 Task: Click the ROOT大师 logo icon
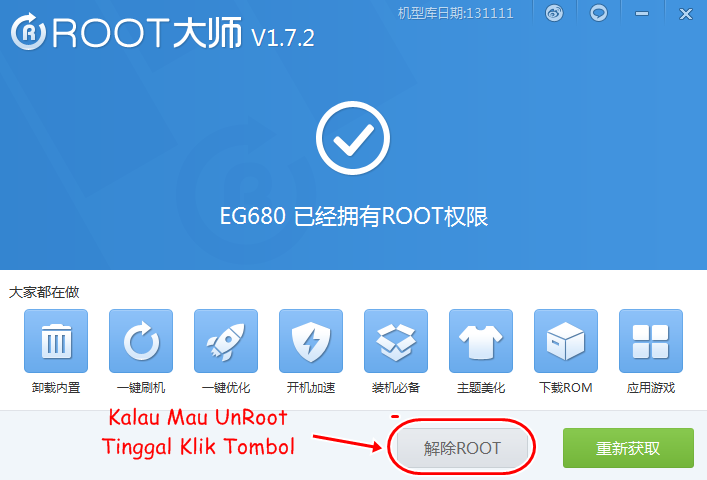pyautogui.click(x=28, y=32)
